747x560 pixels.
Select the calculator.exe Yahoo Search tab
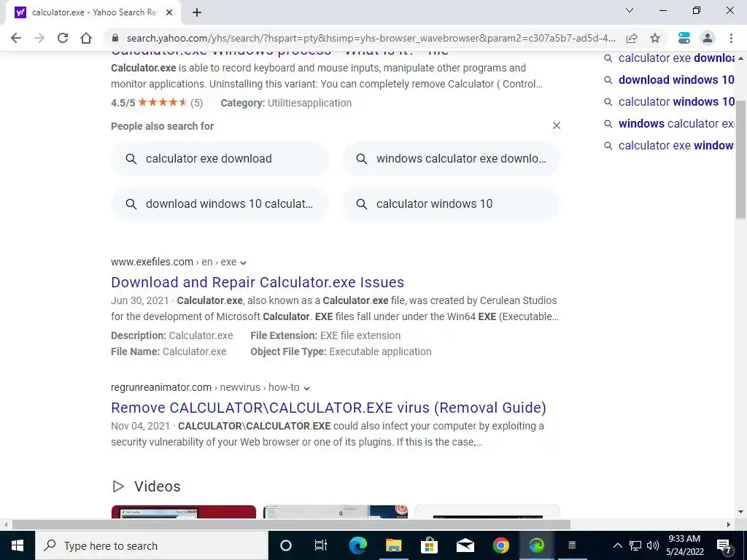pos(93,12)
